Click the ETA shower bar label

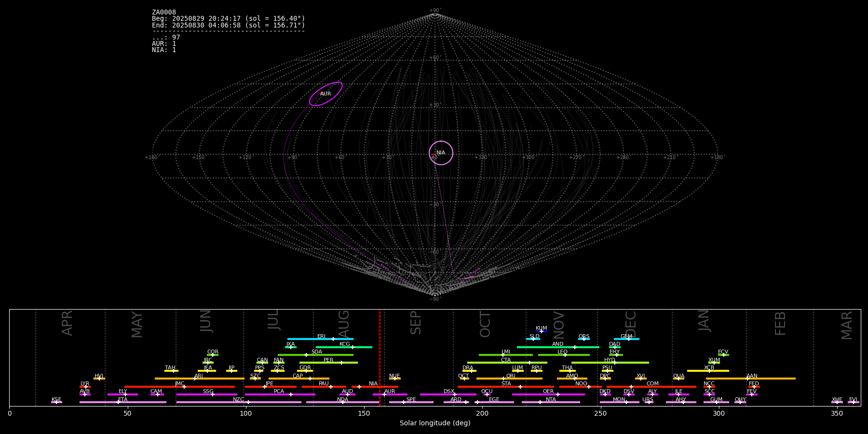coord(123,400)
